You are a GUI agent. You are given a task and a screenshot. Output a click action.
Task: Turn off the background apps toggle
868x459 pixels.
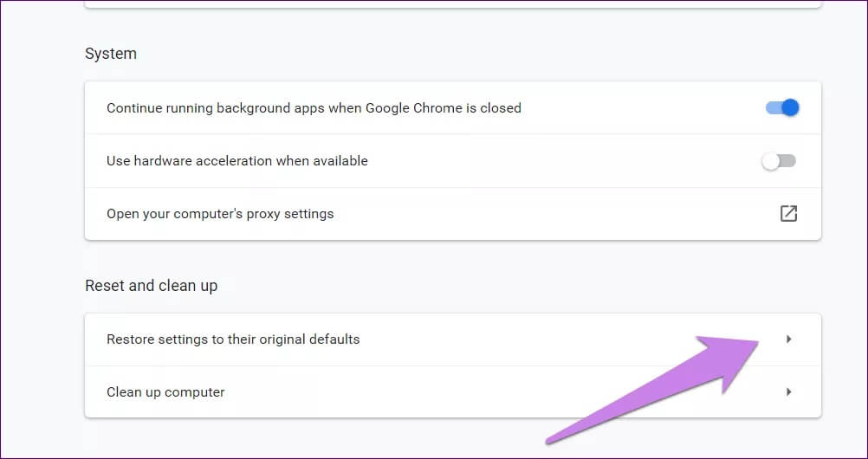coord(781,108)
